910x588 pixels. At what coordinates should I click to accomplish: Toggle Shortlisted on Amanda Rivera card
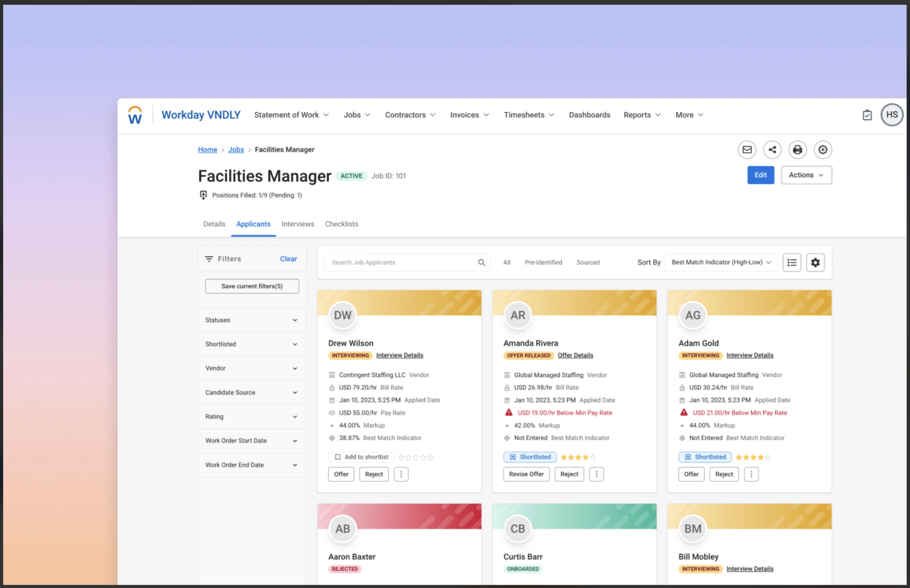click(530, 457)
